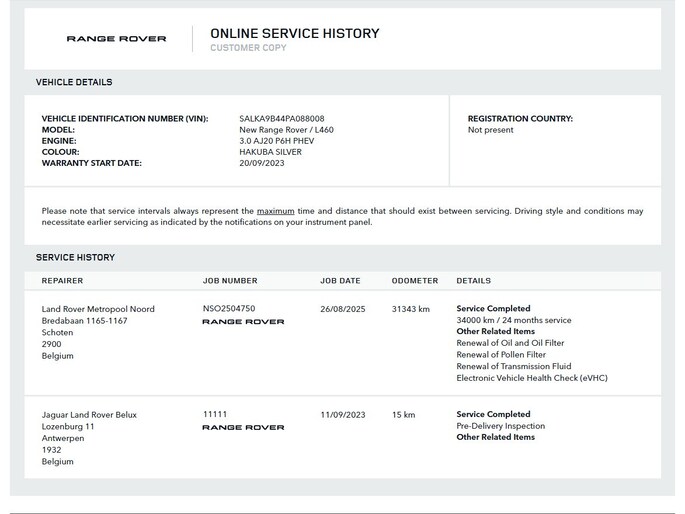Click the Job Number column header
685x514 pixels.
coord(230,281)
